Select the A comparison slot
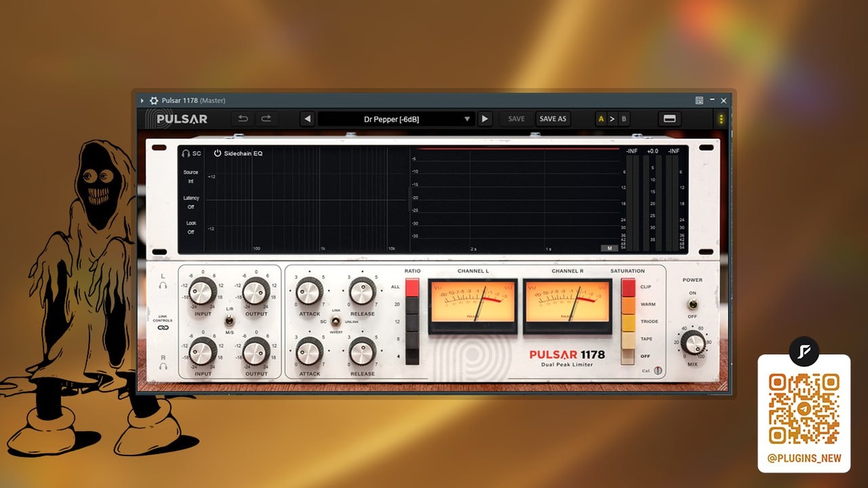The image size is (868, 488). [x=601, y=119]
